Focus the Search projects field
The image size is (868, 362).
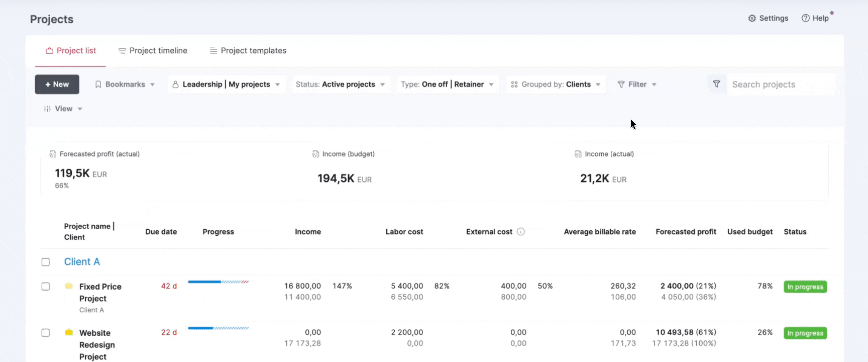(781, 84)
